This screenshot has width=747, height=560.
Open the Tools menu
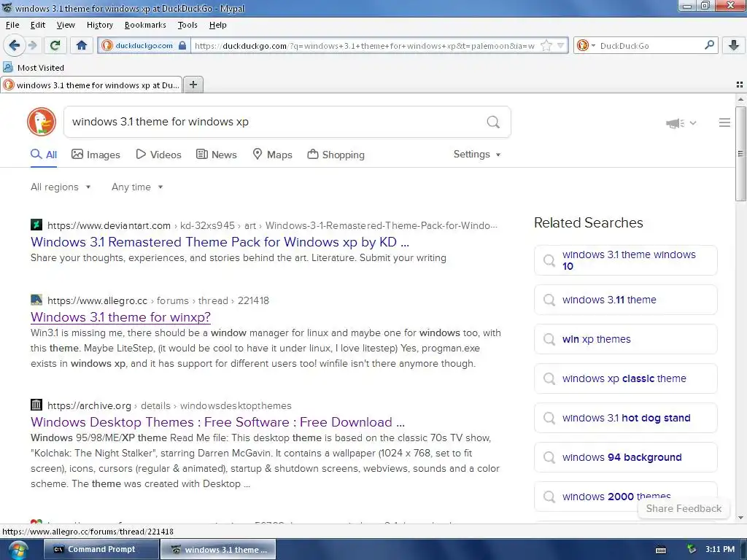187,25
